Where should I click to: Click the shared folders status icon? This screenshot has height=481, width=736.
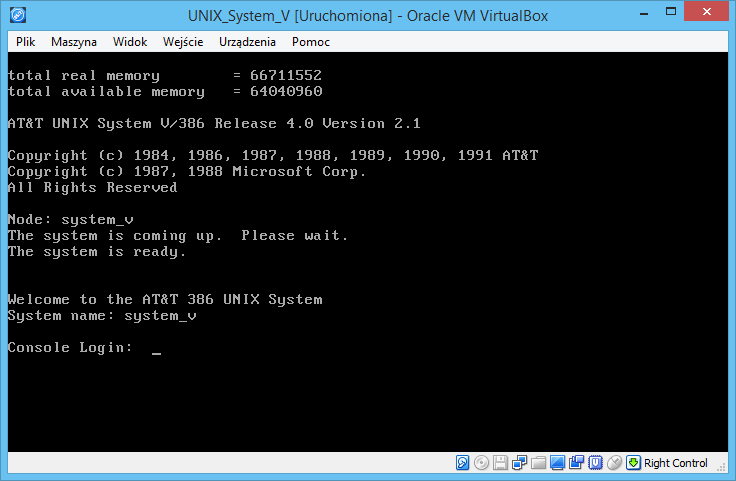click(x=538, y=463)
